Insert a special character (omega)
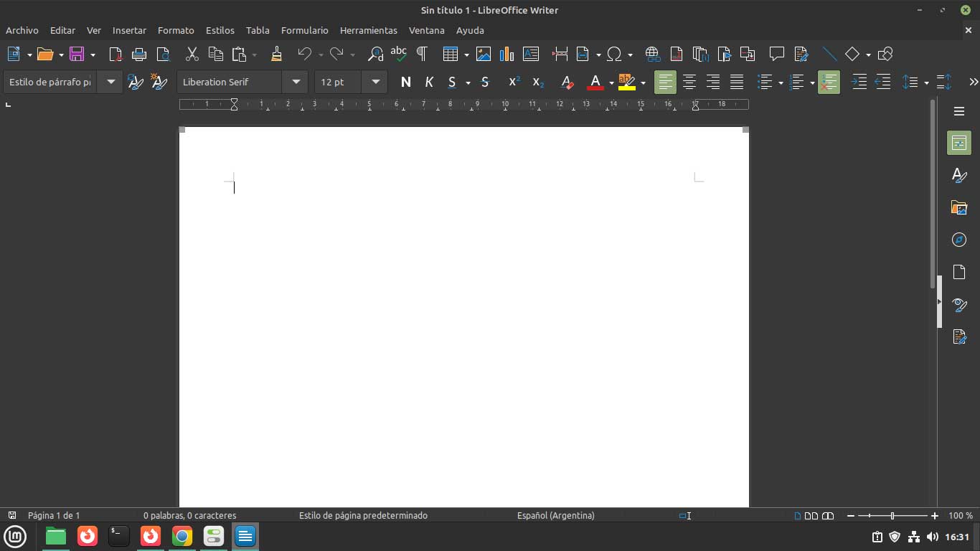Image resolution: width=980 pixels, height=551 pixels. [614, 54]
